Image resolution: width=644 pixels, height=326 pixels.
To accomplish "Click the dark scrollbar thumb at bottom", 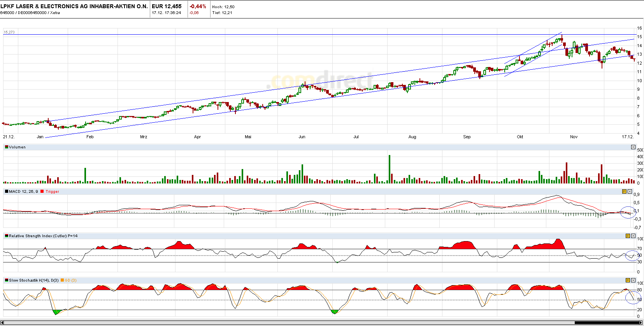I will pyautogui.click(x=607, y=322).
